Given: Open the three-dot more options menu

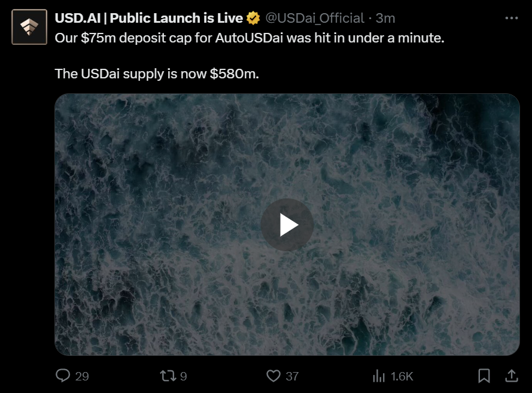Looking at the screenshot, I should (511, 18).
